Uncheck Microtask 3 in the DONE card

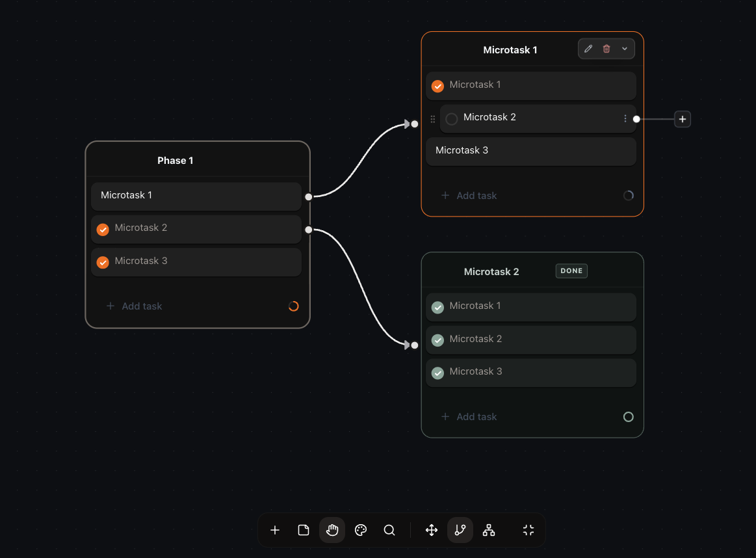(x=437, y=373)
